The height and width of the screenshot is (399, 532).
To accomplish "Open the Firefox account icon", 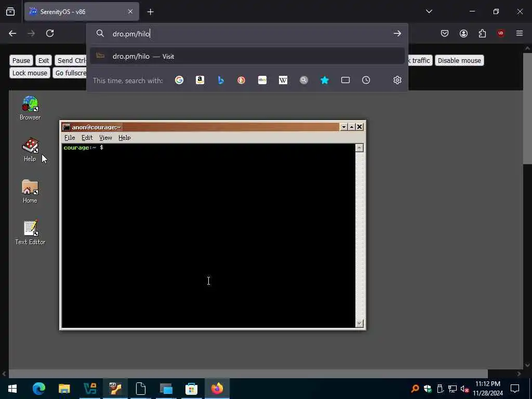I will (463, 33).
